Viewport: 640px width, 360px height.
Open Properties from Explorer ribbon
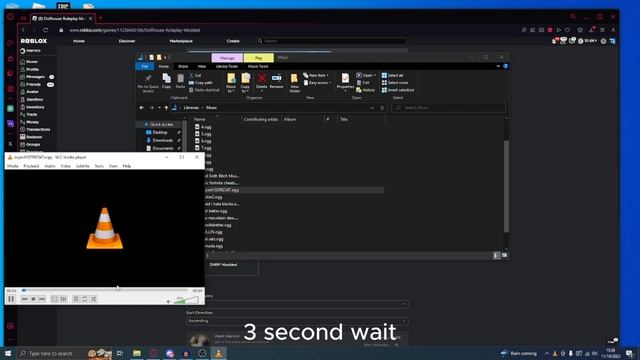[345, 83]
